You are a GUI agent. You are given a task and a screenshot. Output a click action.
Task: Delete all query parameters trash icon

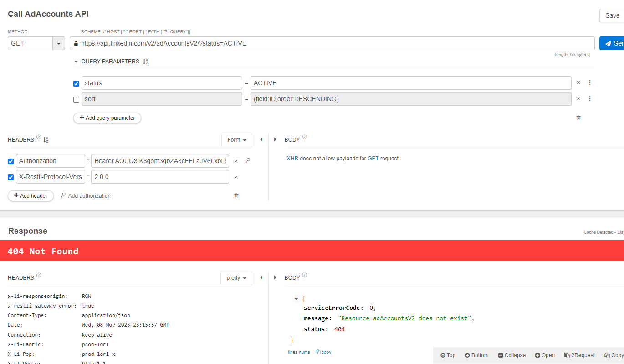click(x=578, y=118)
